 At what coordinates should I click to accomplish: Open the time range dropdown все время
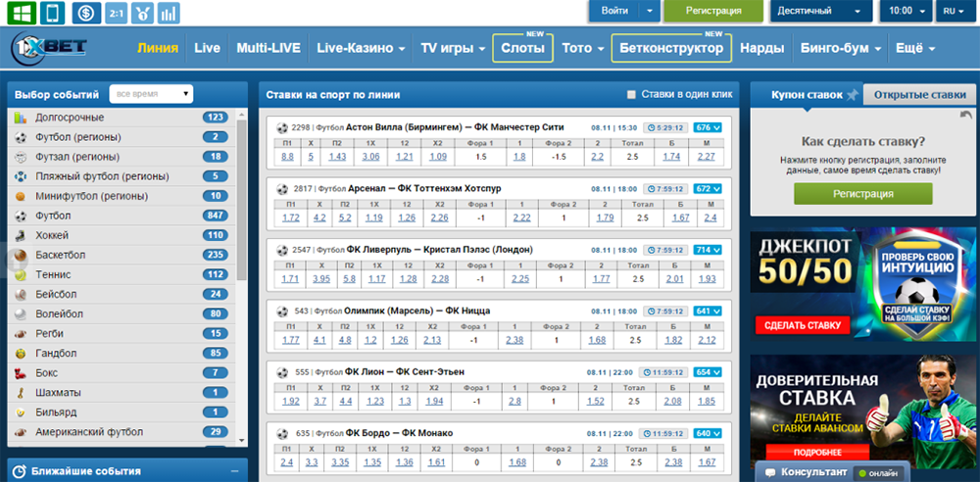click(151, 94)
